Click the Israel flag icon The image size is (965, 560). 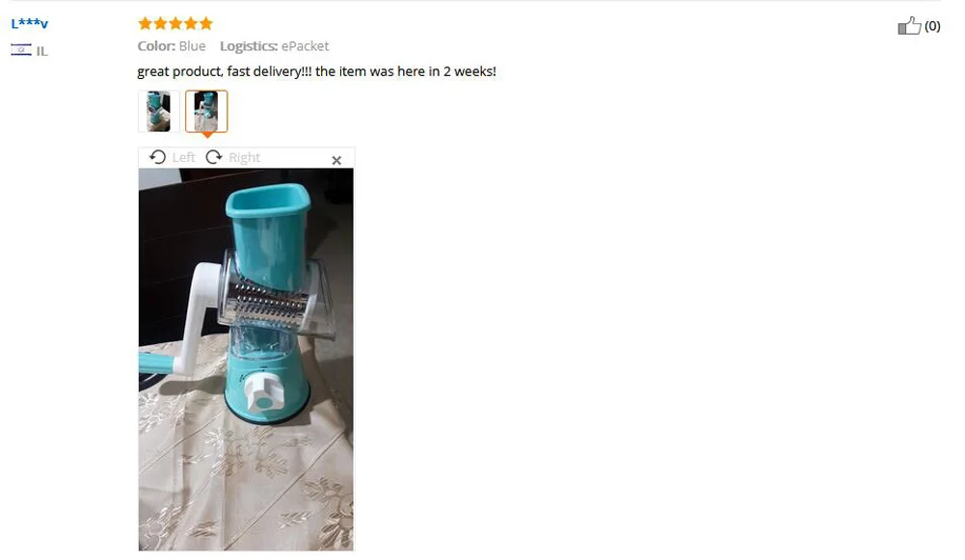(x=21, y=50)
